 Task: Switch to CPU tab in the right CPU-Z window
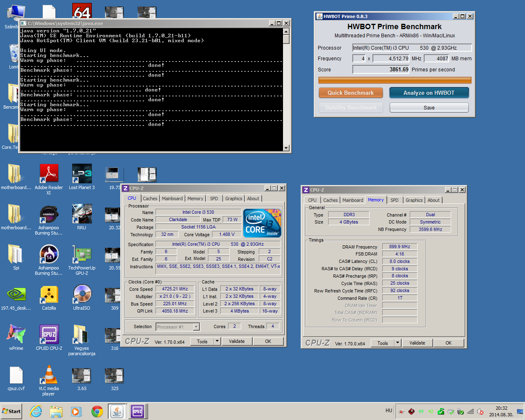pos(312,200)
